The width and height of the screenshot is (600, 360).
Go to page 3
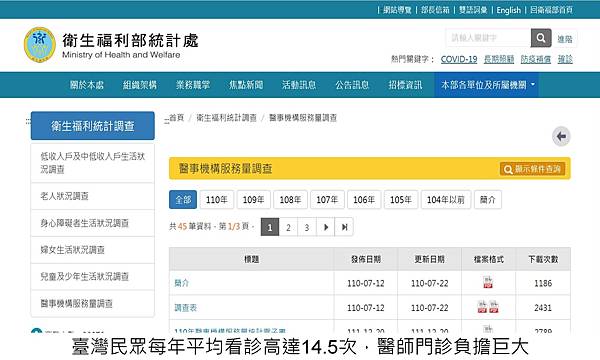click(x=307, y=227)
